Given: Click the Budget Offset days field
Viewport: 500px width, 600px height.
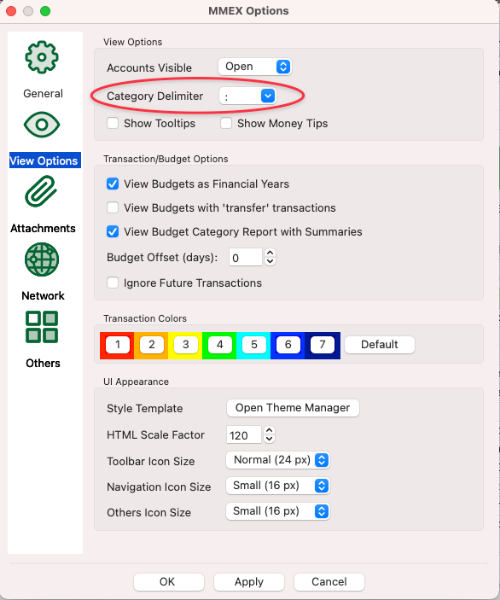Looking at the screenshot, I should (x=245, y=258).
